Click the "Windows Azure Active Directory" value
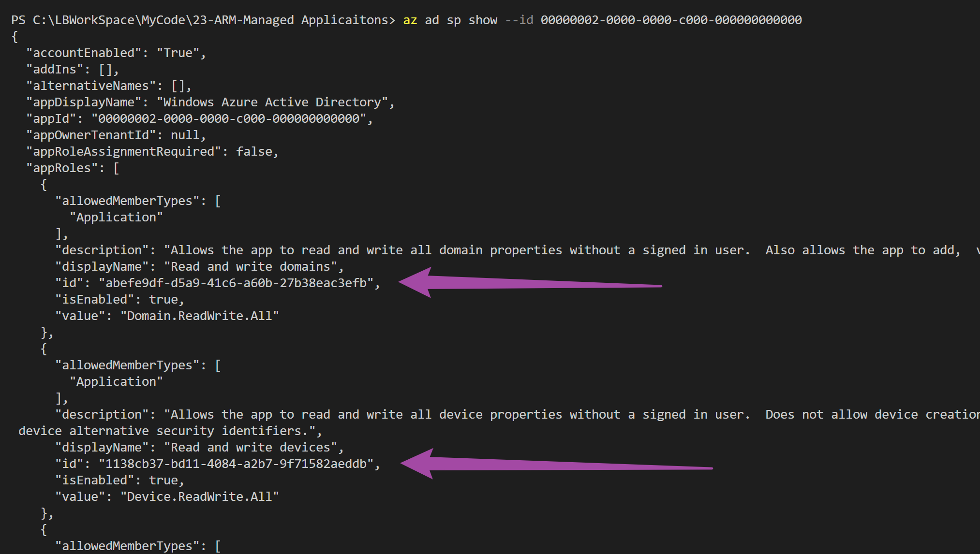Image resolution: width=980 pixels, height=554 pixels. (273, 102)
